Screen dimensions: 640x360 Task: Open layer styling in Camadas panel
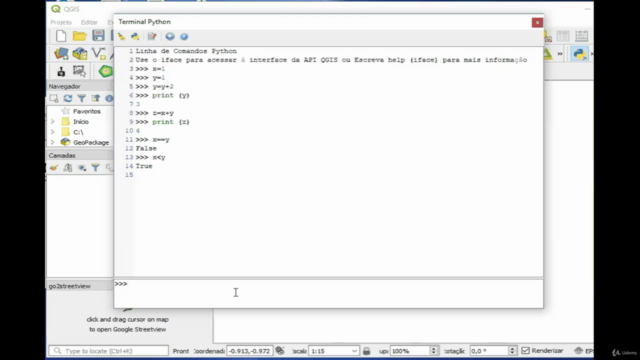click(x=54, y=168)
